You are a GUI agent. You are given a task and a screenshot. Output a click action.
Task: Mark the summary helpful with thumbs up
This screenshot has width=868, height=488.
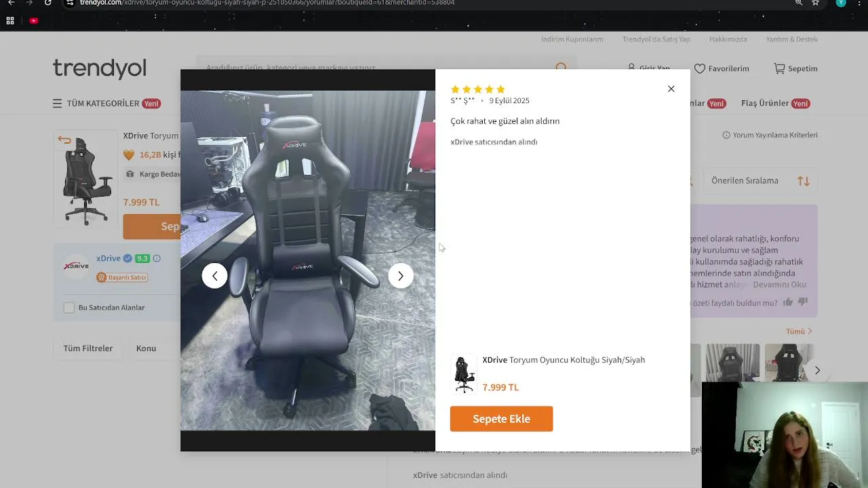point(787,302)
